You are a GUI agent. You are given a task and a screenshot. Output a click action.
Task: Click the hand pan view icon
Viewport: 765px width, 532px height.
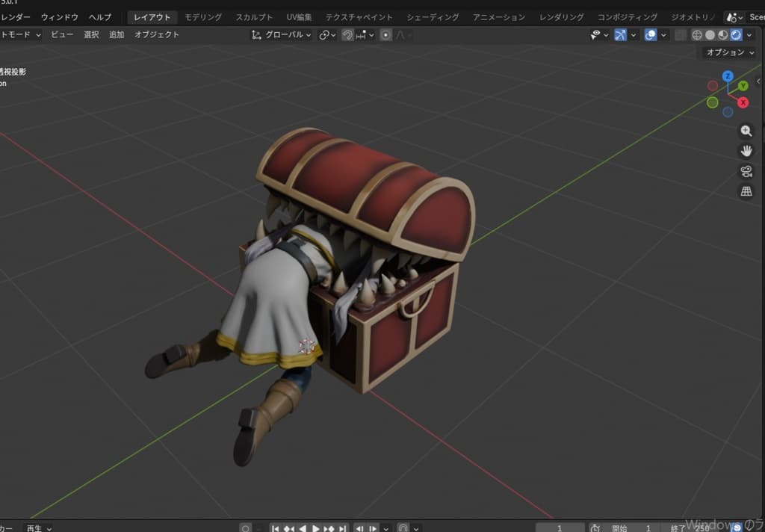746,151
